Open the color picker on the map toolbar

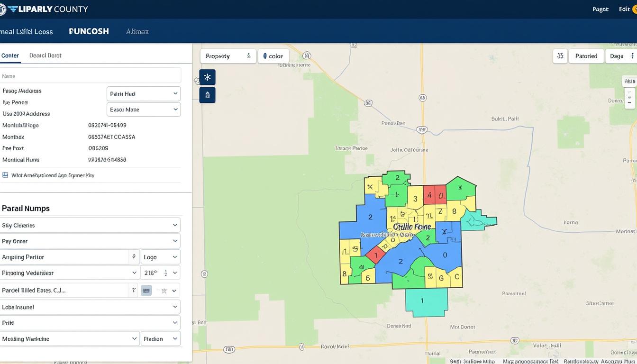tap(273, 56)
